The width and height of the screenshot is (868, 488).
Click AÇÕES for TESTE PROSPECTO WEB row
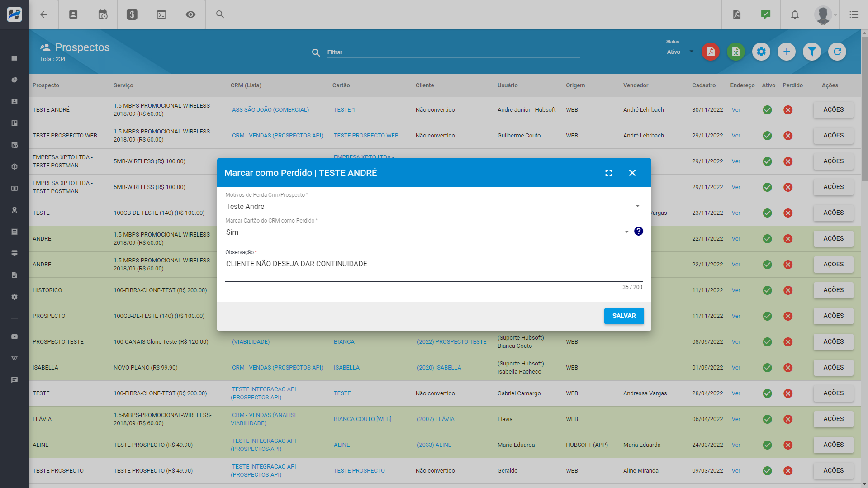833,135
